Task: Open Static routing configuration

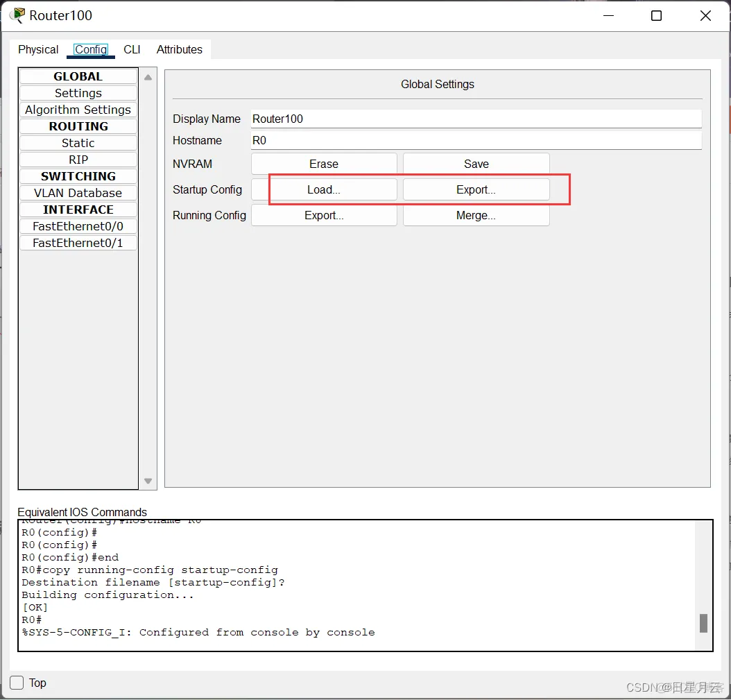Action: point(78,143)
